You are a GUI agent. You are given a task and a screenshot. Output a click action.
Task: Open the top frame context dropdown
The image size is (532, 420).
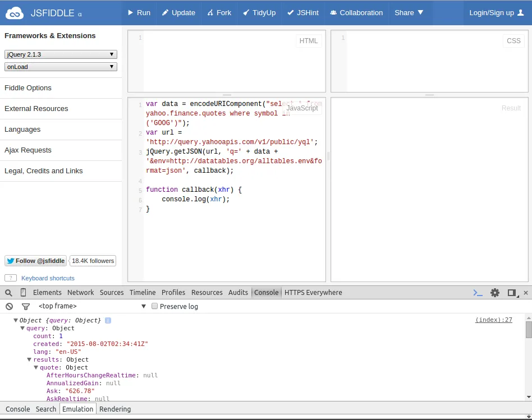tap(92, 306)
